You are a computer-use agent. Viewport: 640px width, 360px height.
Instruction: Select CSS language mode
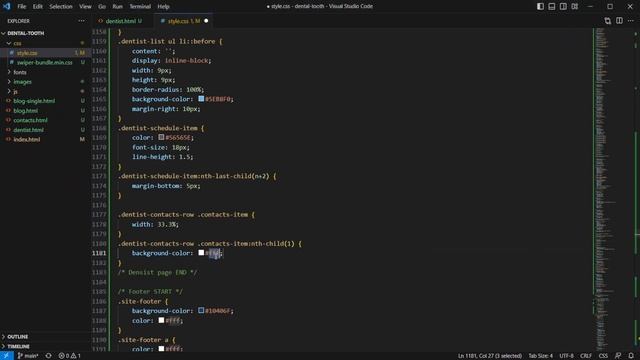[603, 356]
